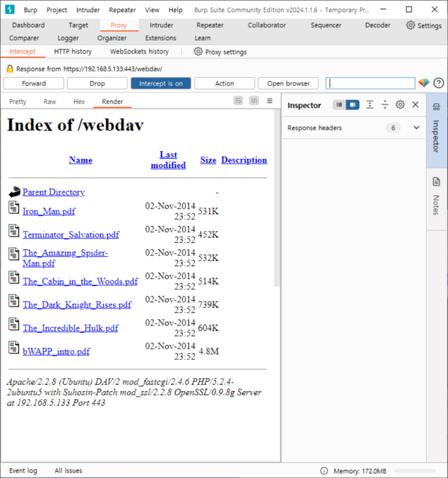Sort listing by Last modified
Image resolution: width=448 pixels, height=478 pixels.
pos(168,160)
